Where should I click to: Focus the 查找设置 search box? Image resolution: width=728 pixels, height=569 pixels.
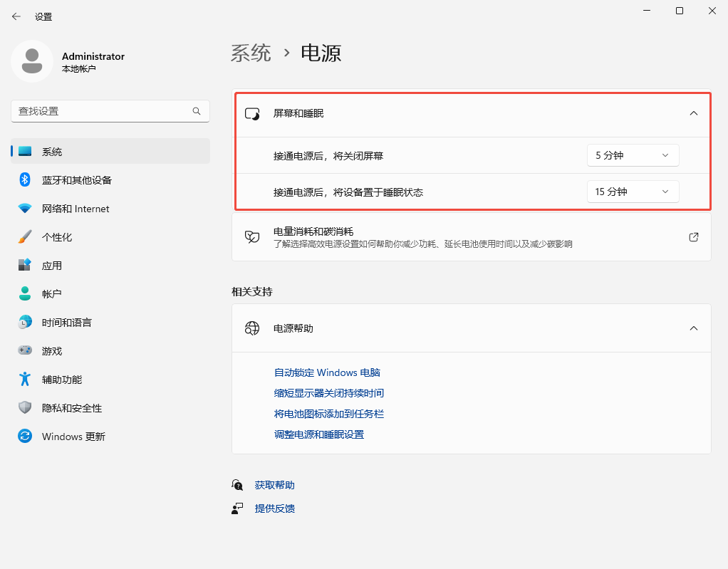coord(110,111)
